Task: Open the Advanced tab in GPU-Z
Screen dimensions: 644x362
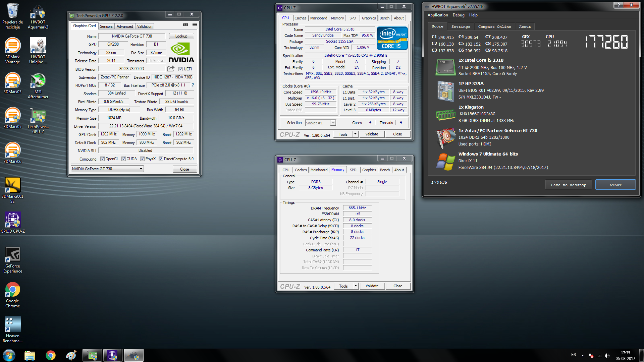Action: [x=125, y=26]
